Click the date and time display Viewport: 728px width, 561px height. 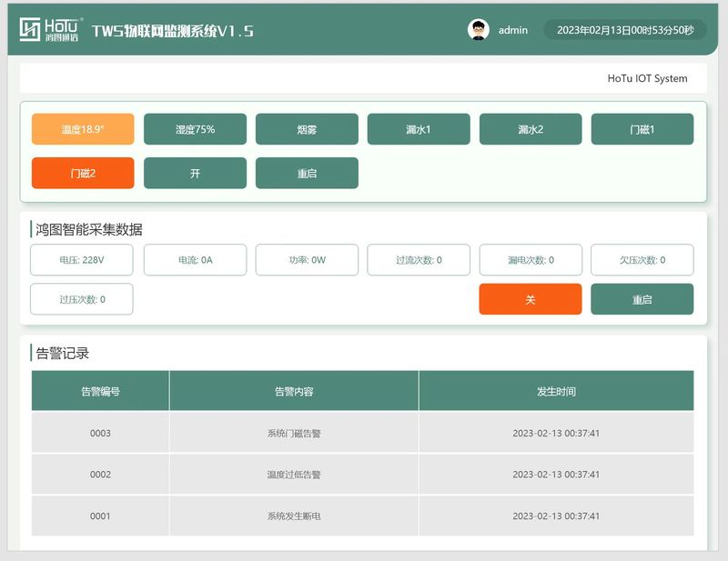coord(625,30)
